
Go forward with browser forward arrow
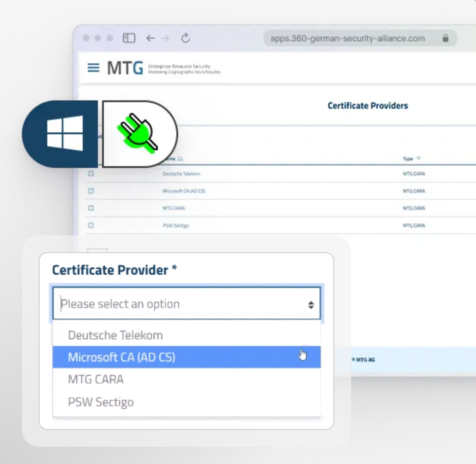(x=165, y=38)
